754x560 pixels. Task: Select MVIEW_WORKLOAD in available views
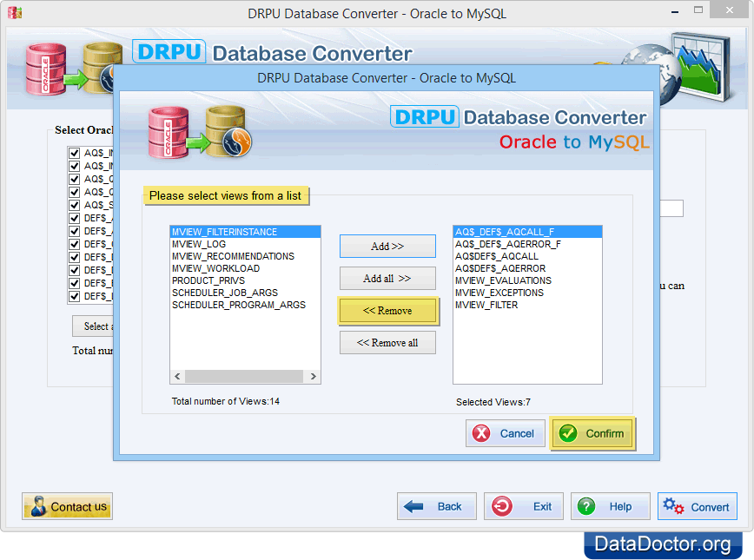(x=245, y=268)
